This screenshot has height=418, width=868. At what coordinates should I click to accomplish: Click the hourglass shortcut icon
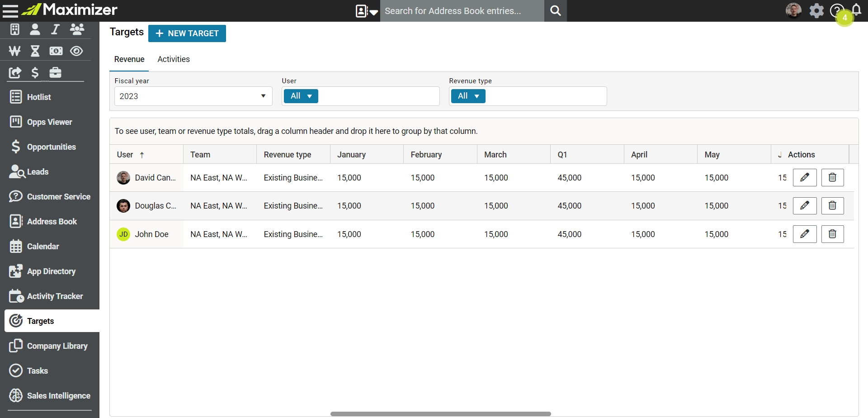(x=35, y=51)
